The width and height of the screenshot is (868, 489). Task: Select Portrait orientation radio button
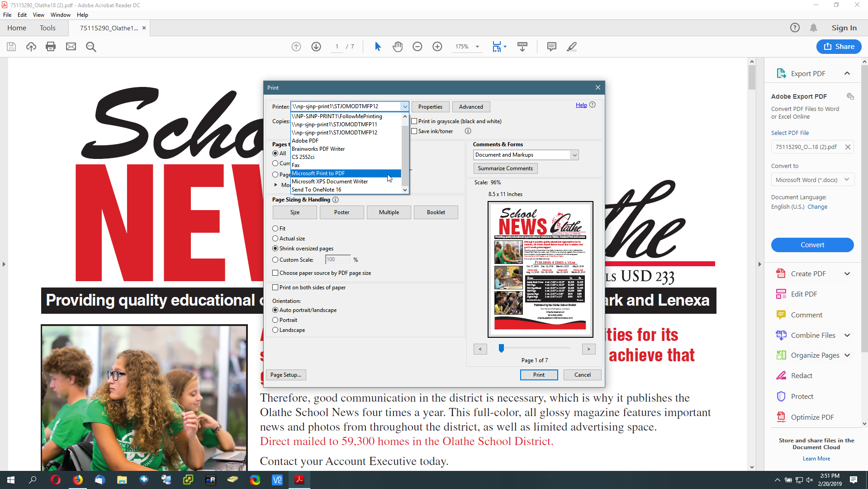click(x=275, y=320)
